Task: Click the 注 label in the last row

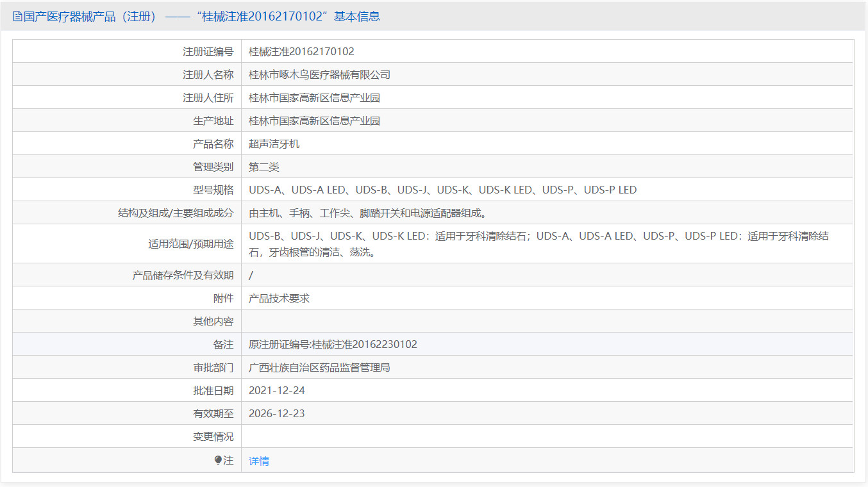Action: (x=229, y=460)
